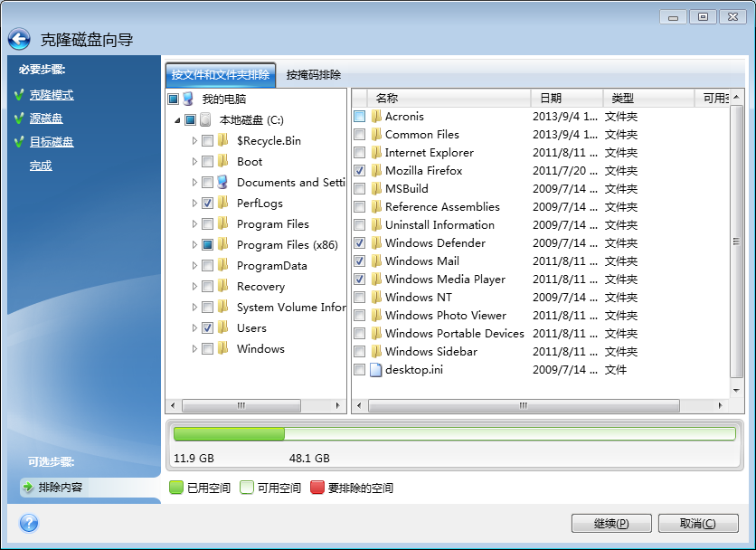Screen dimensions: 756x550
Task: Click the green checkmark beside 克隆模式
Action: point(19,95)
